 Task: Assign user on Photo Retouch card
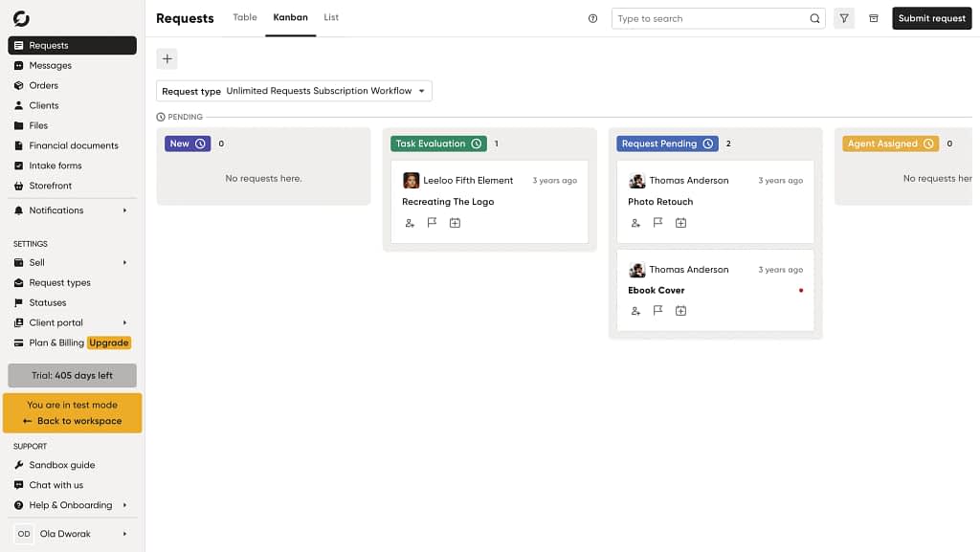[635, 223]
